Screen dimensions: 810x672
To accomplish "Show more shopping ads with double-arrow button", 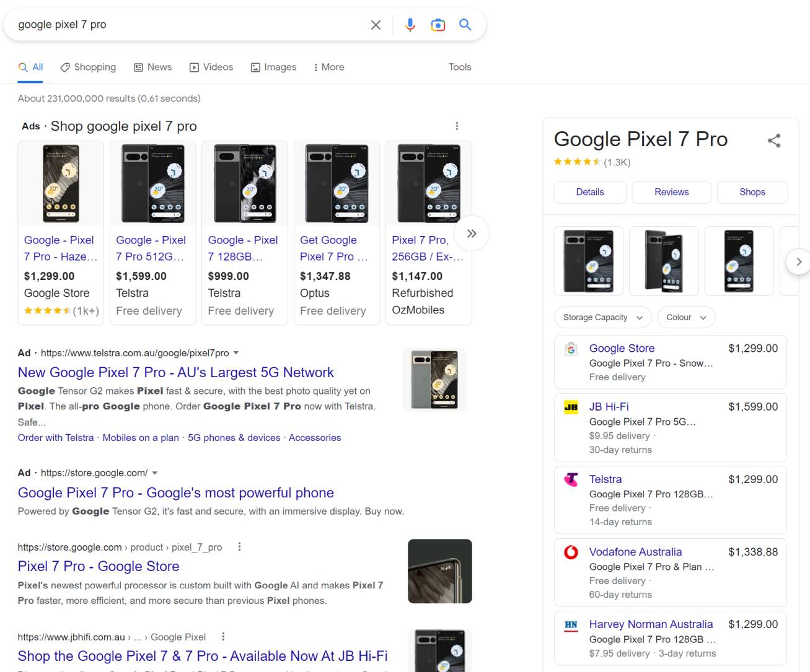I will 472,233.
